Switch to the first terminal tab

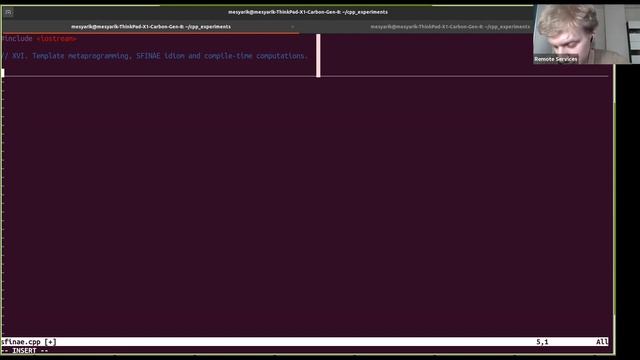pos(151,27)
